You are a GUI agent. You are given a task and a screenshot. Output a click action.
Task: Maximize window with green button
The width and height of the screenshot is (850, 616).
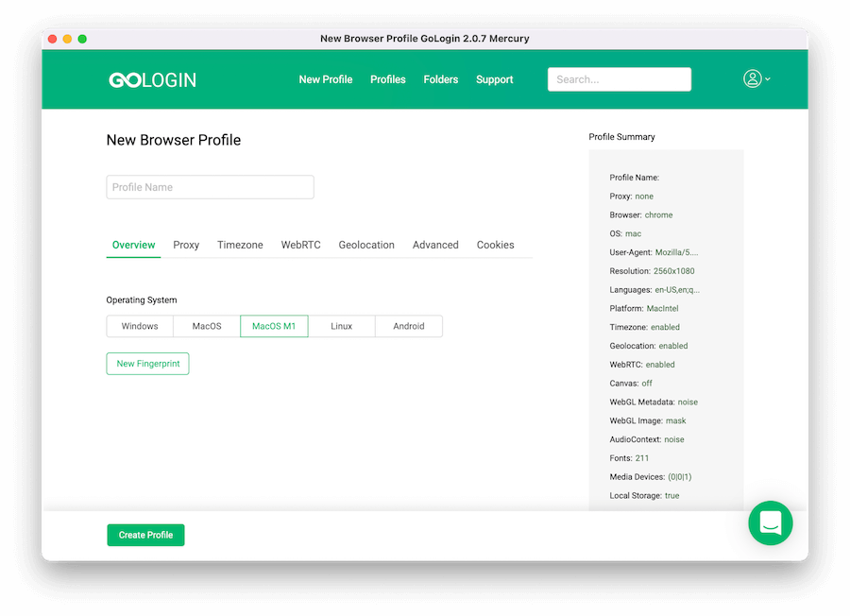82,39
